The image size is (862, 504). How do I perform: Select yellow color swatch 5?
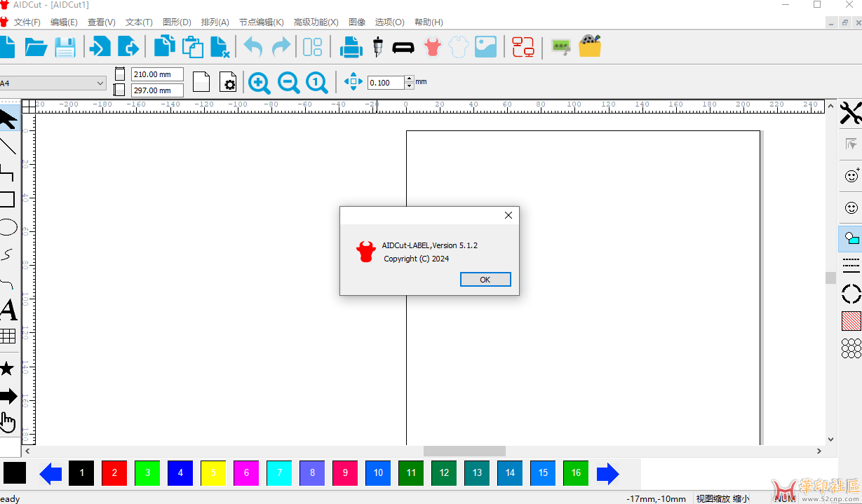click(x=213, y=473)
